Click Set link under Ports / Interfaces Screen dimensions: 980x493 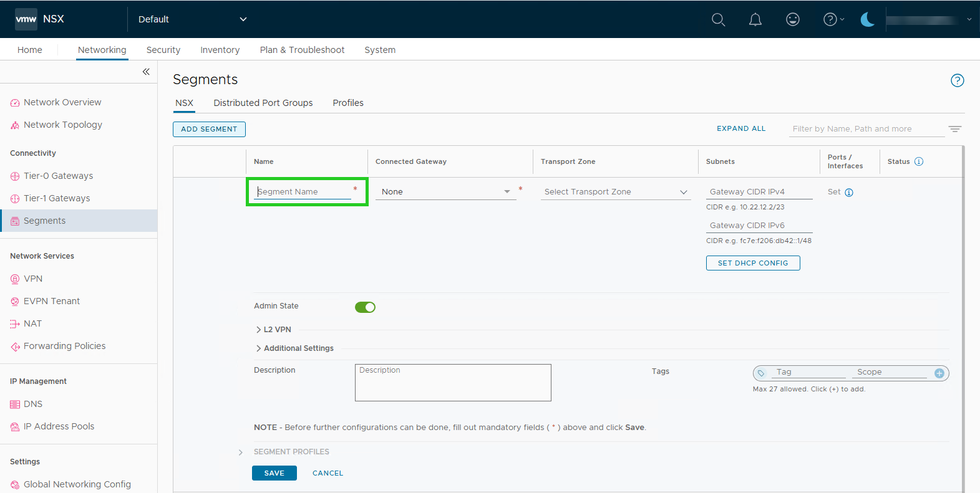click(x=834, y=192)
